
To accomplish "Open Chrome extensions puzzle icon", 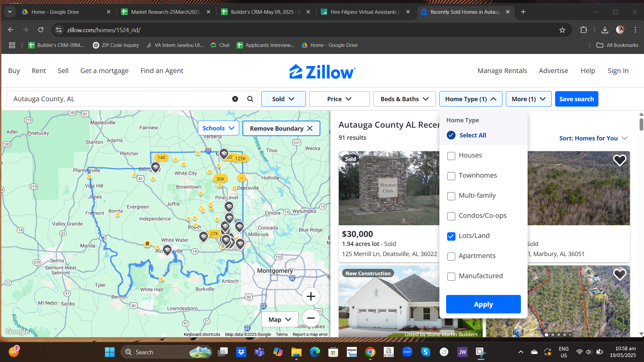I will coord(584,30).
